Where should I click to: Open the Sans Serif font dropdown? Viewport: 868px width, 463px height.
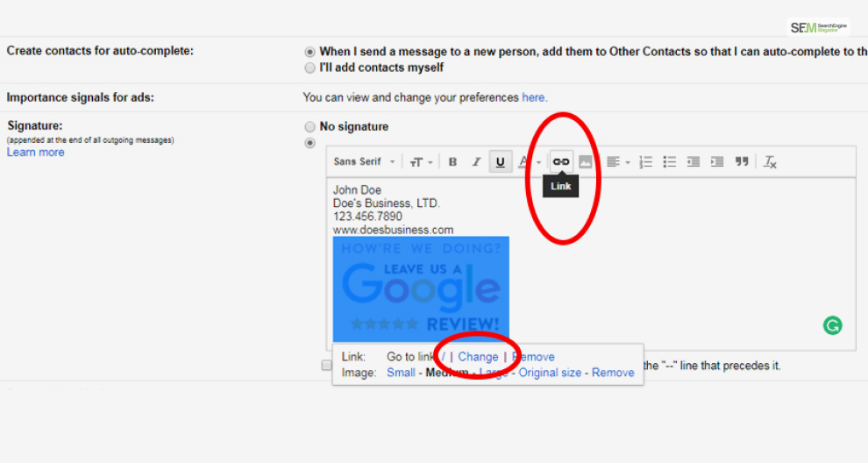point(364,161)
